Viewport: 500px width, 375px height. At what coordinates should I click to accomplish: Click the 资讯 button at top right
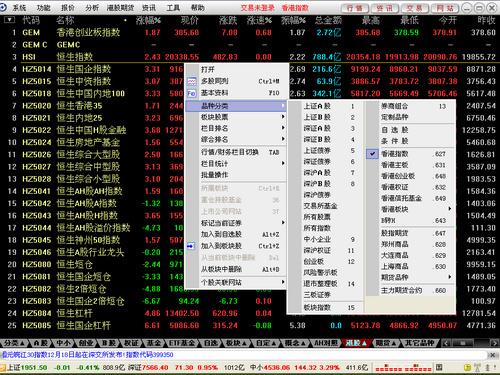pos(385,8)
